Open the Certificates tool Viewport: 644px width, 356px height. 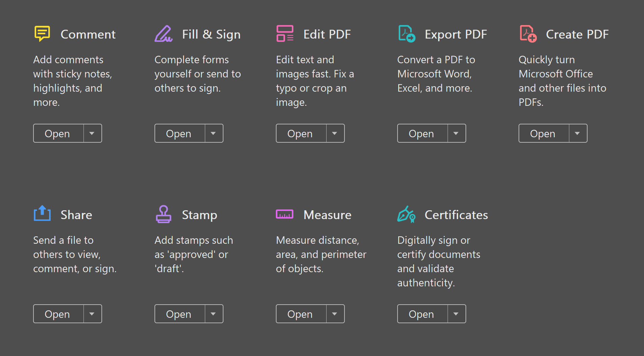tap(422, 314)
